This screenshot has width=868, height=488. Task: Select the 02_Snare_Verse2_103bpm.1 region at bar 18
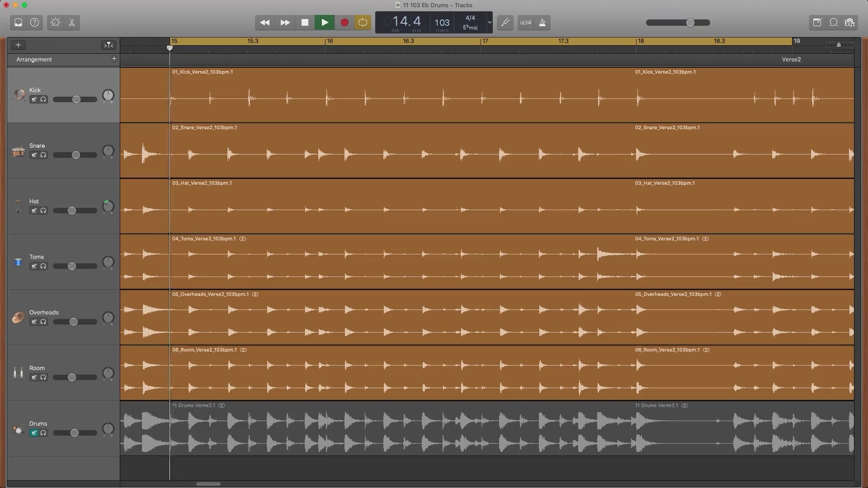coord(744,150)
